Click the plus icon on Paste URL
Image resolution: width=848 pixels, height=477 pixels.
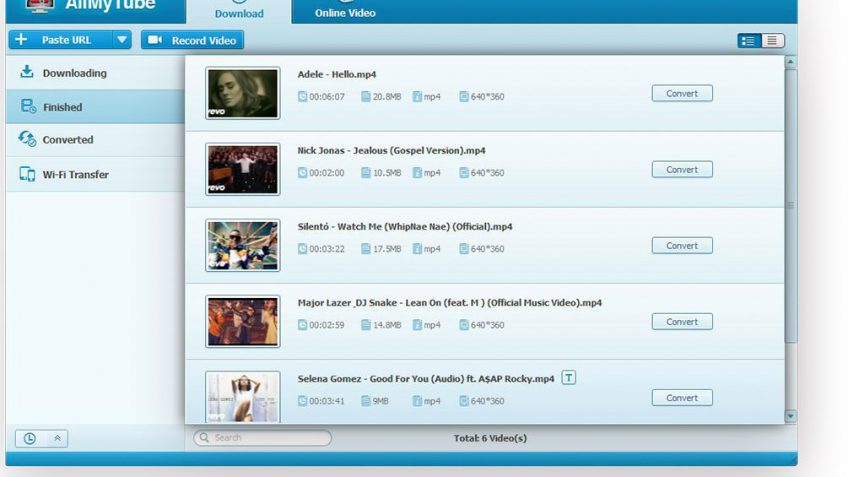(x=21, y=39)
